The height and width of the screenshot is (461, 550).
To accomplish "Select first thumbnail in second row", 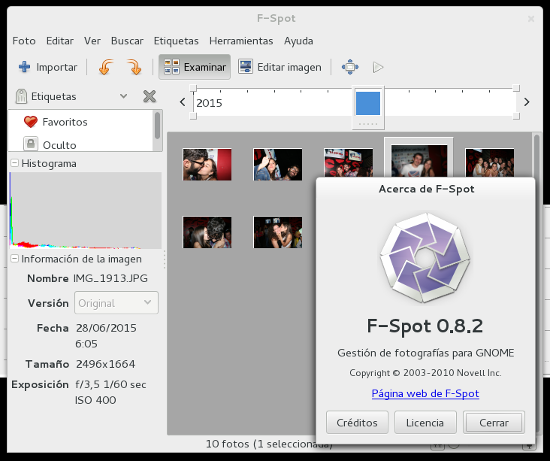I will [x=207, y=232].
